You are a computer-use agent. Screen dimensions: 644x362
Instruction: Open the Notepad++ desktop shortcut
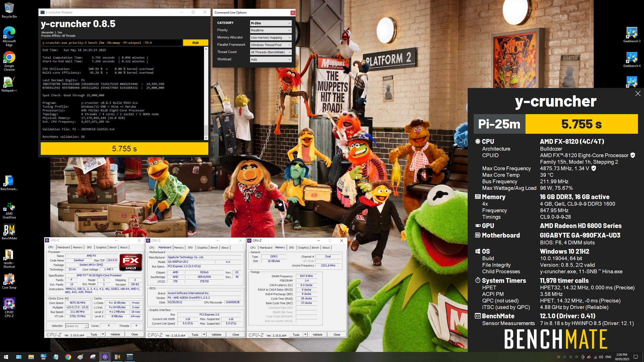(x=9, y=84)
